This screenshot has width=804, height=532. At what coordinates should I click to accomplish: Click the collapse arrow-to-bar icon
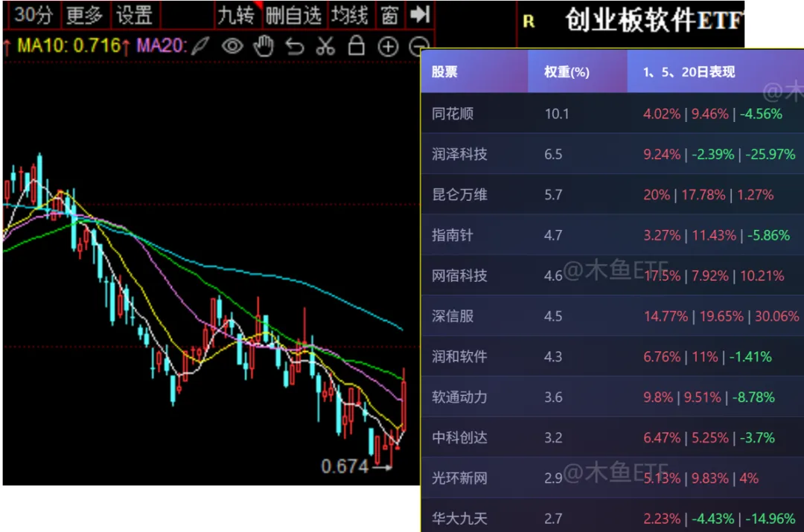click(x=419, y=14)
